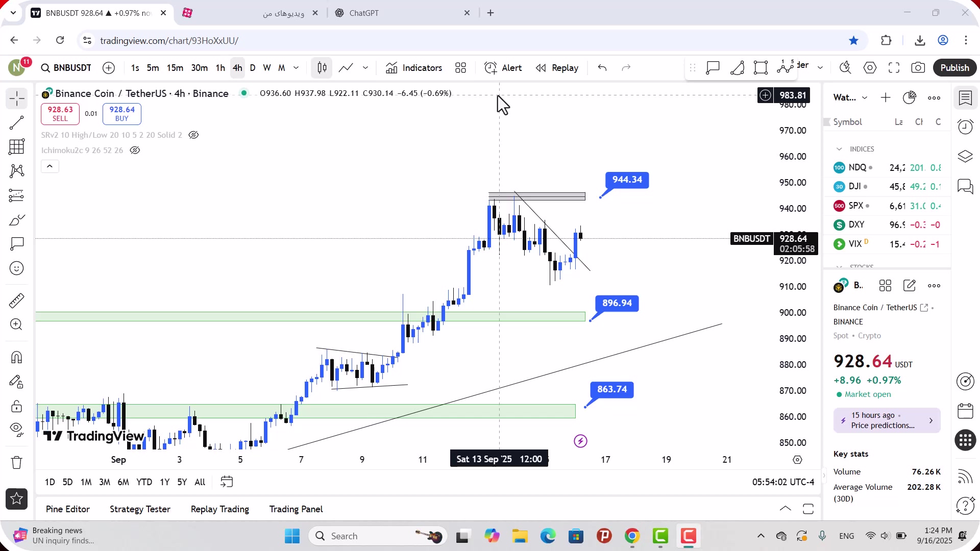Remove drawings using trash icon
This screenshot has width=980, height=551.
click(17, 463)
